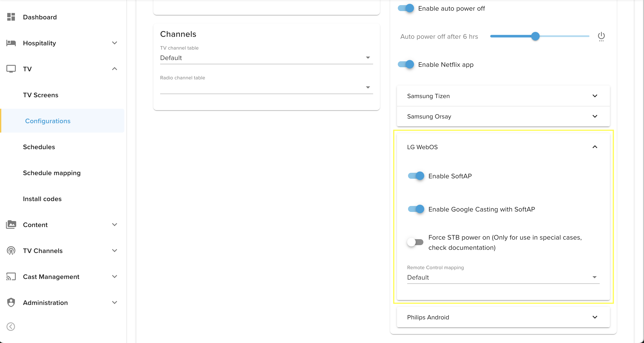644x343 pixels.
Task: Turn on Force STB power on toggle
Action: point(415,242)
